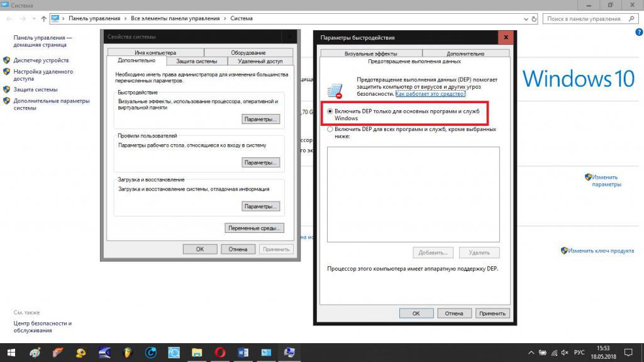Open recent locations dropdown arrow
Image resolution: width=644 pixels, height=362 pixels.
34,18
